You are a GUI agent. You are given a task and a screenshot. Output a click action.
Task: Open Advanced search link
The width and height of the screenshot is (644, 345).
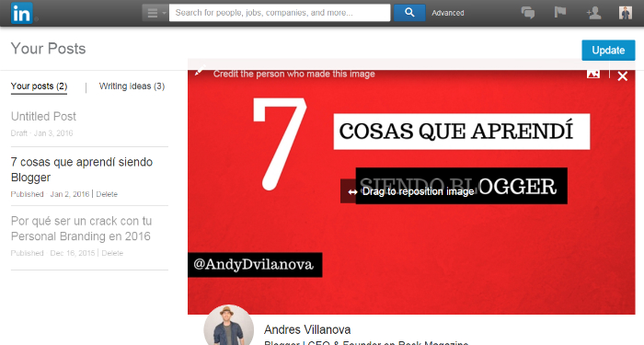(x=448, y=13)
